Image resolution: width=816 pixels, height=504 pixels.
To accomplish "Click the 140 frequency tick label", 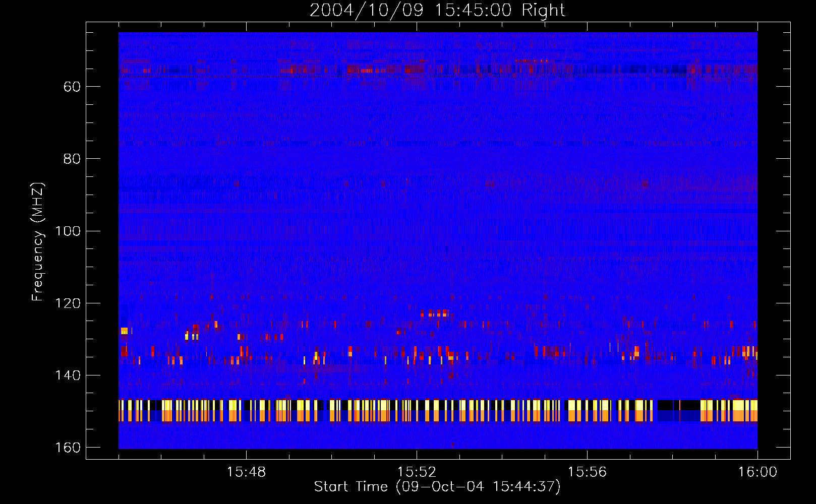I will tap(68, 375).
